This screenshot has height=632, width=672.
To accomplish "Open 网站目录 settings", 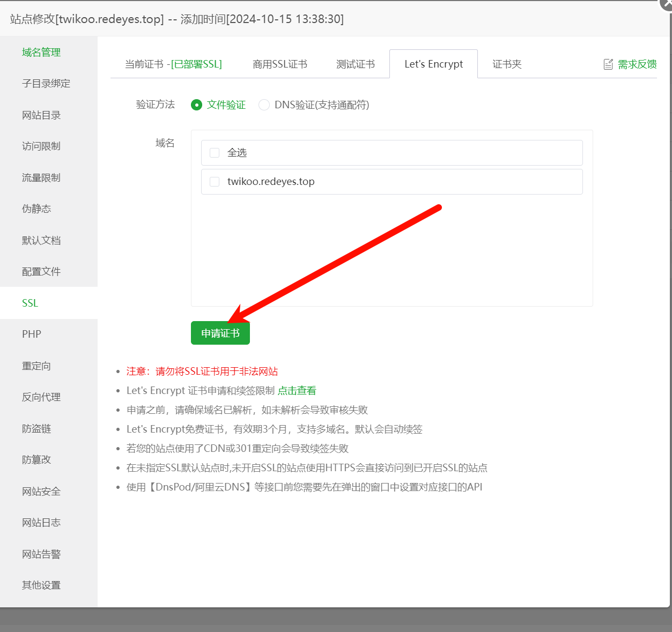I will [x=41, y=115].
